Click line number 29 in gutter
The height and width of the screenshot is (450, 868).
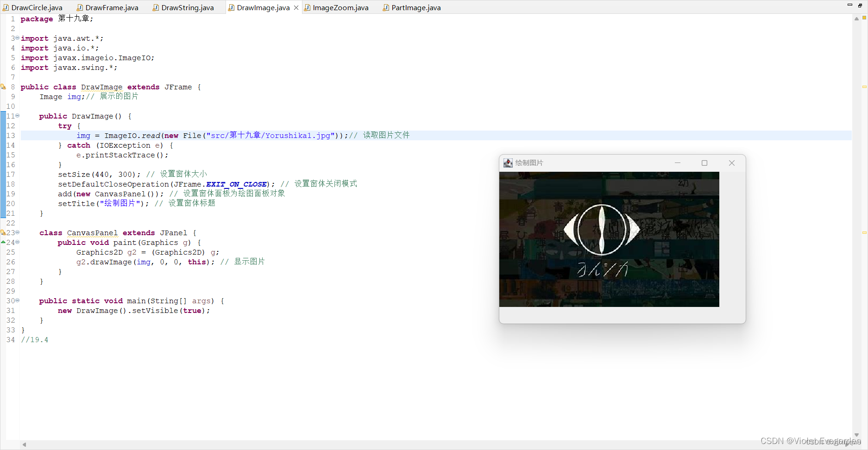[x=11, y=291]
